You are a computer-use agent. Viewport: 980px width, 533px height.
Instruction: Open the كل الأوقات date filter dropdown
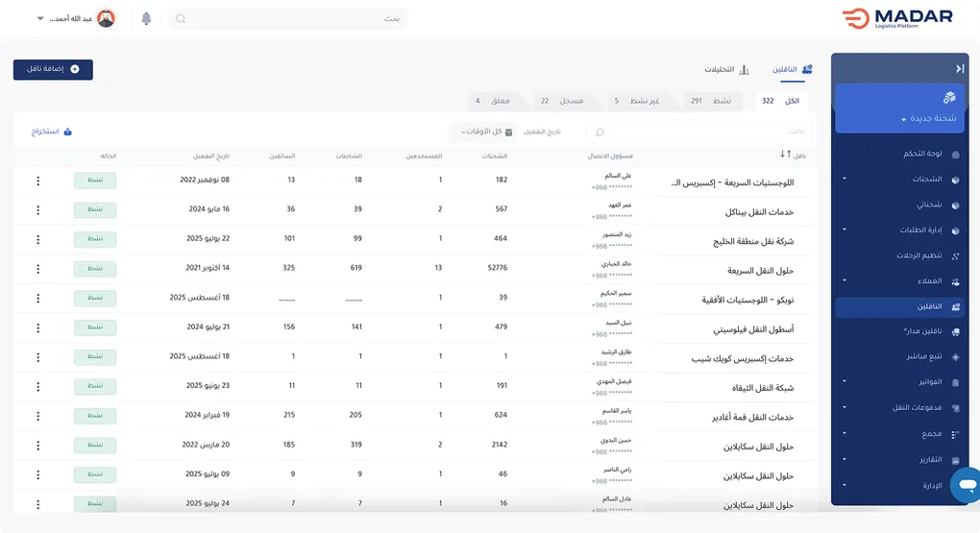(488, 132)
